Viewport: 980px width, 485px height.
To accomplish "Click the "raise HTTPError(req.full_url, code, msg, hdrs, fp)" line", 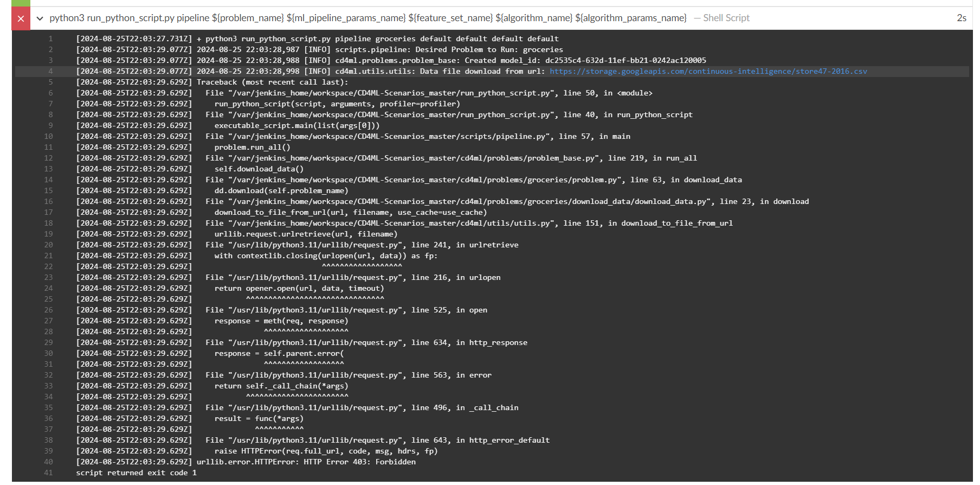I will click(x=326, y=451).
